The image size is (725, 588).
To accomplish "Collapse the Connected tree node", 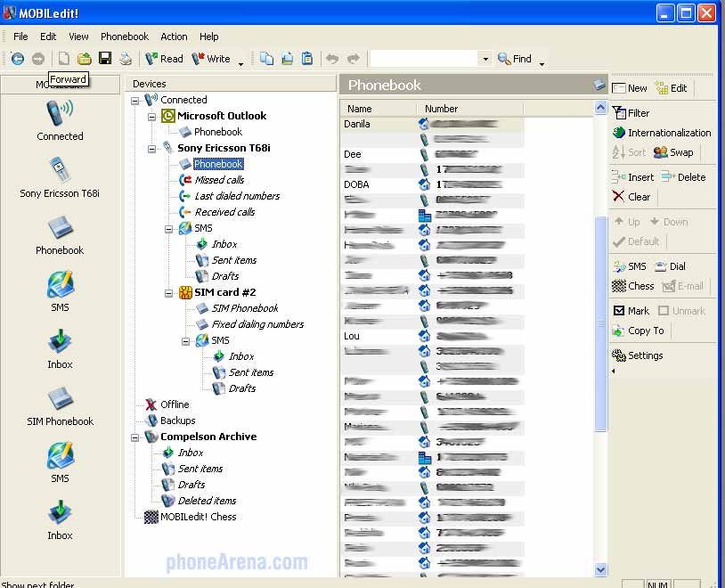I will 135,101.
